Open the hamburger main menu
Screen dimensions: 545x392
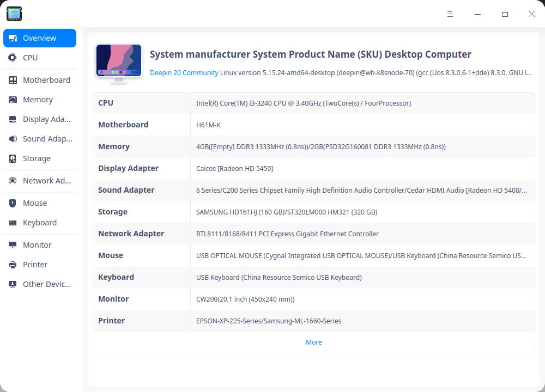tap(450, 14)
